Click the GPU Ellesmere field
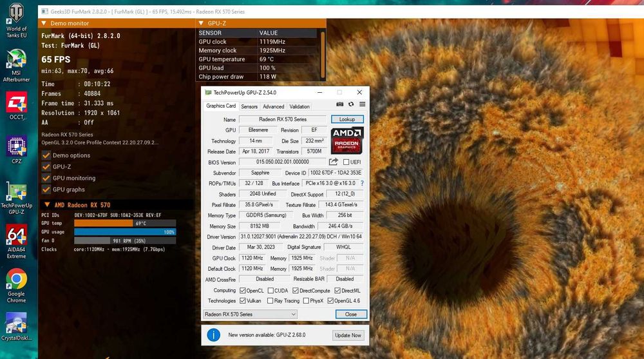The width and height of the screenshot is (644, 359). (x=258, y=130)
